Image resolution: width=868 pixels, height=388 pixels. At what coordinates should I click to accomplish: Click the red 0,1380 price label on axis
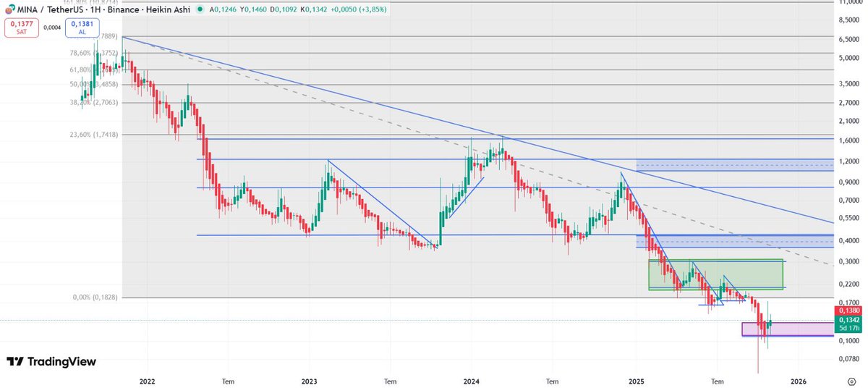(x=848, y=310)
